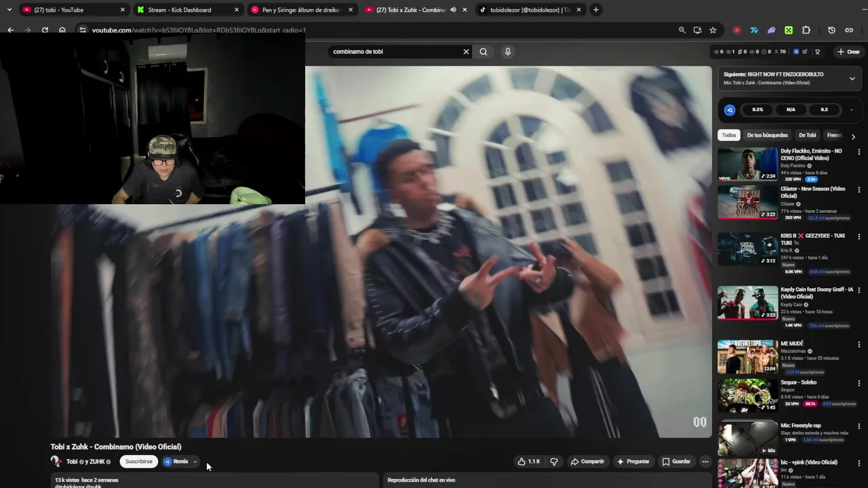Bookmark this page with the star icon
The image size is (868, 488).
tap(713, 30)
